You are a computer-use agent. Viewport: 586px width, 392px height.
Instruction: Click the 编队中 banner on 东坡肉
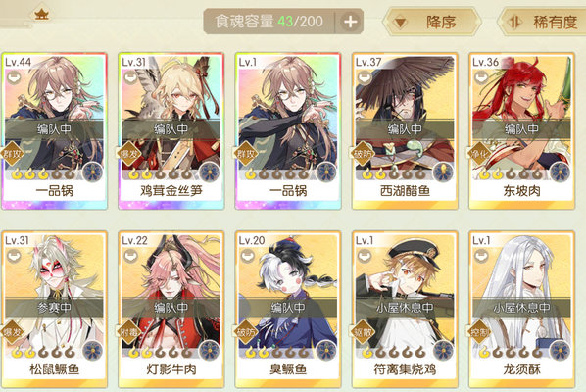point(521,129)
